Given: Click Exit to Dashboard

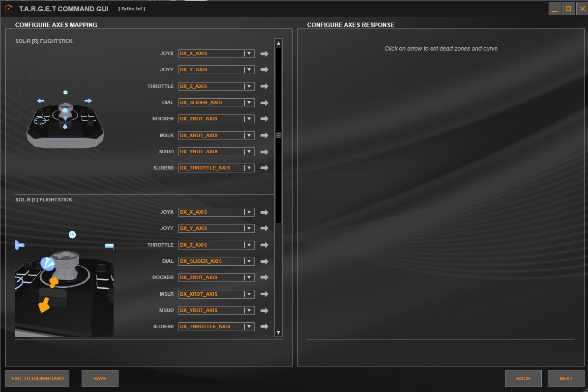Looking at the screenshot, I should click(37, 379).
